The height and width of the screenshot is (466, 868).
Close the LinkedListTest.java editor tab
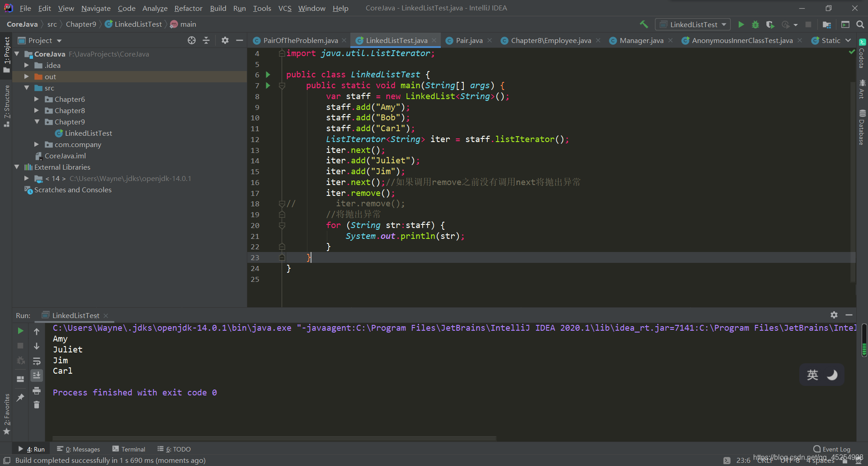click(x=434, y=40)
